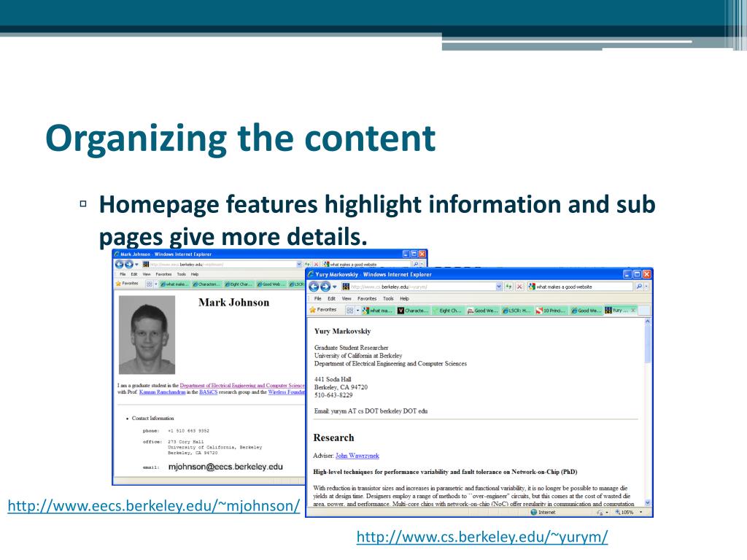Open the Tools menu in the Mark Johnson window

pos(182,274)
